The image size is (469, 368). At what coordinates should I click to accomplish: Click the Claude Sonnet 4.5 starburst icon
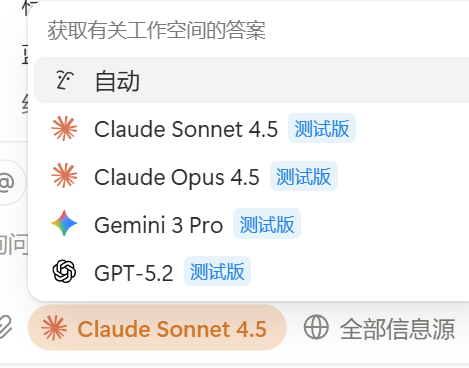(x=64, y=128)
